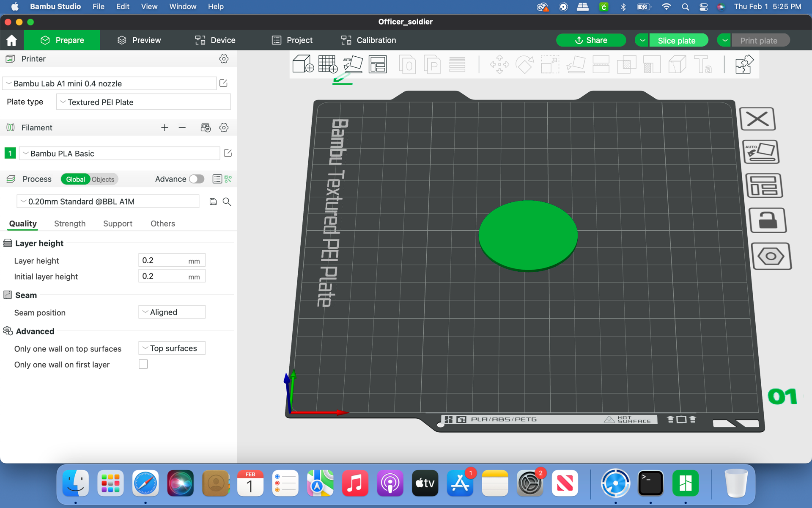Auto orient objects from the top toolbar

coord(353,64)
